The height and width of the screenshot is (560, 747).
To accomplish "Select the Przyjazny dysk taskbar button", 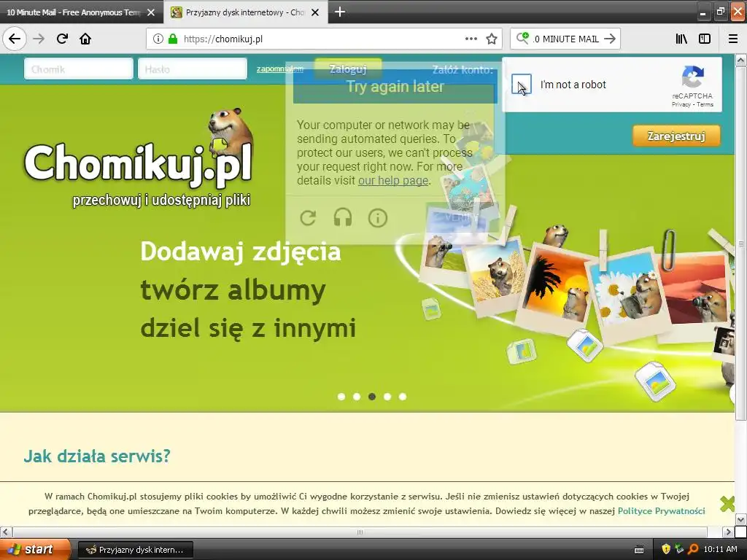I will click(135, 550).
